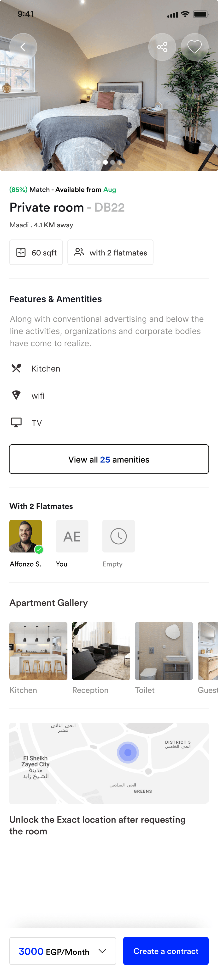Select the TV amenity icon

click(16, 423)
